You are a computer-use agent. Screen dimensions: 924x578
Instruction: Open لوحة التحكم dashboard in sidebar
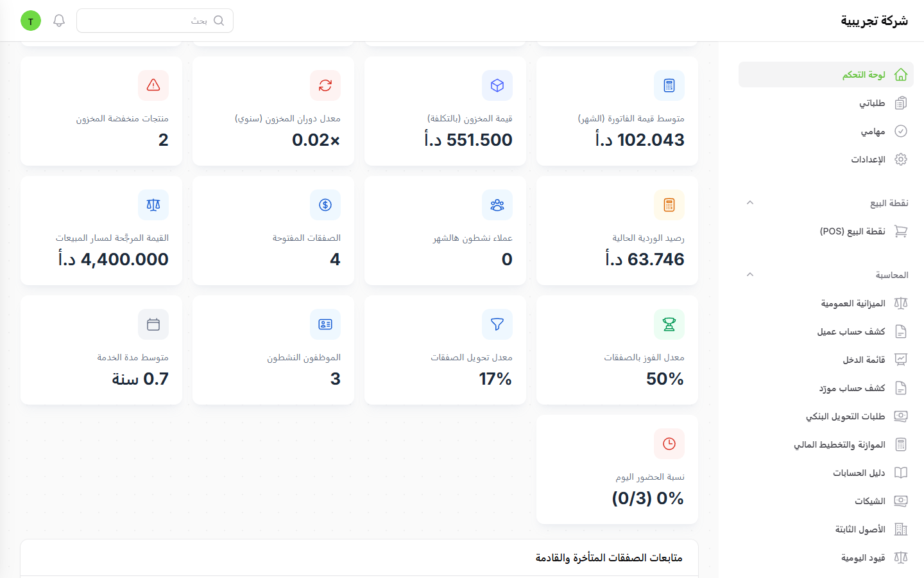[x=826, y=74]
